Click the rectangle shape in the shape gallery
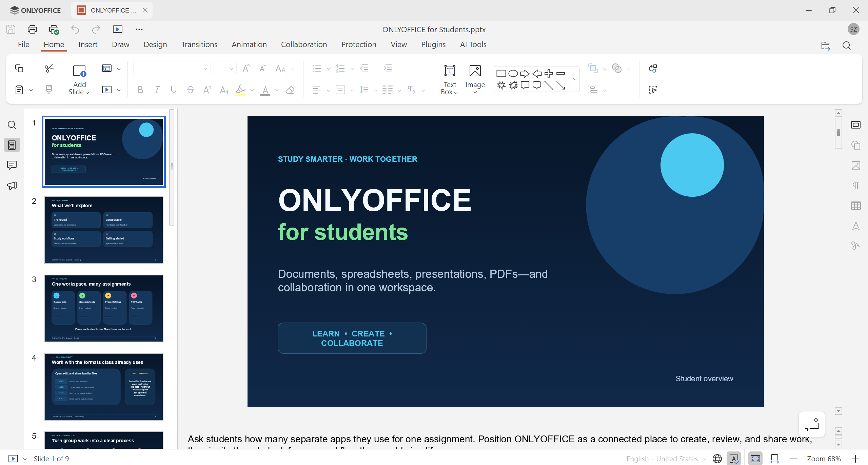868x465 pixels. [x=501, y=74]
